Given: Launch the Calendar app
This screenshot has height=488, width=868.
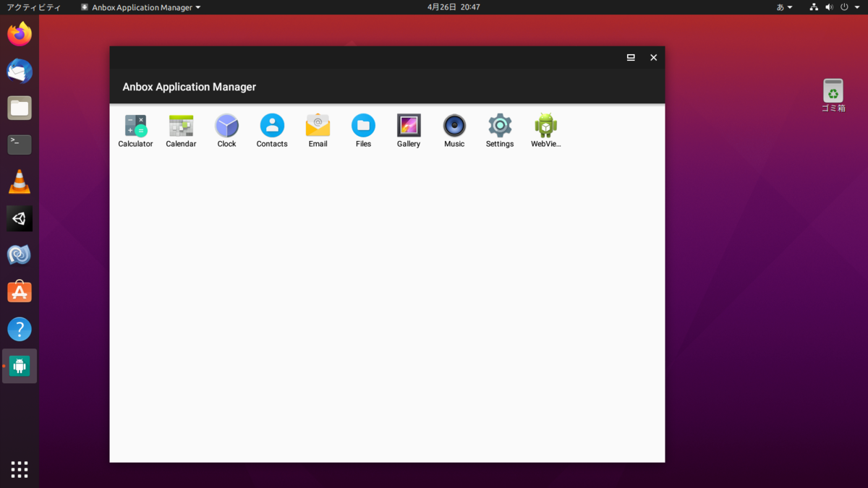Looking at the screenshot, I should pyautogui.click(x=181, y=131).
